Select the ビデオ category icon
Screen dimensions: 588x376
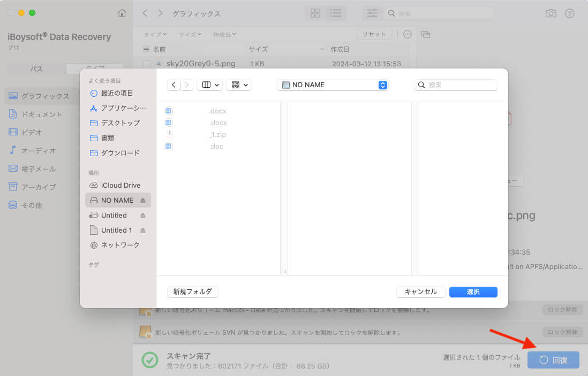coord(14,132)
